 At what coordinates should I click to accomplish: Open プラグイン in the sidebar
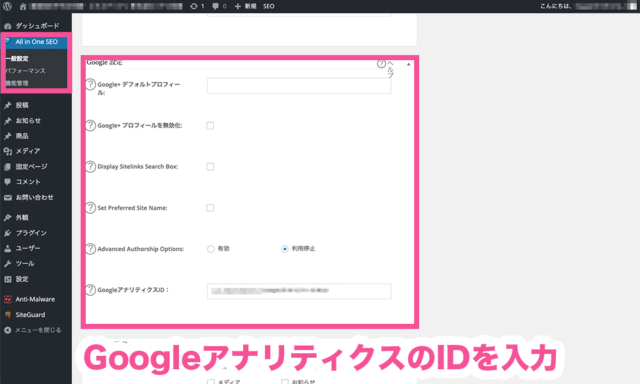pos(31,233)
